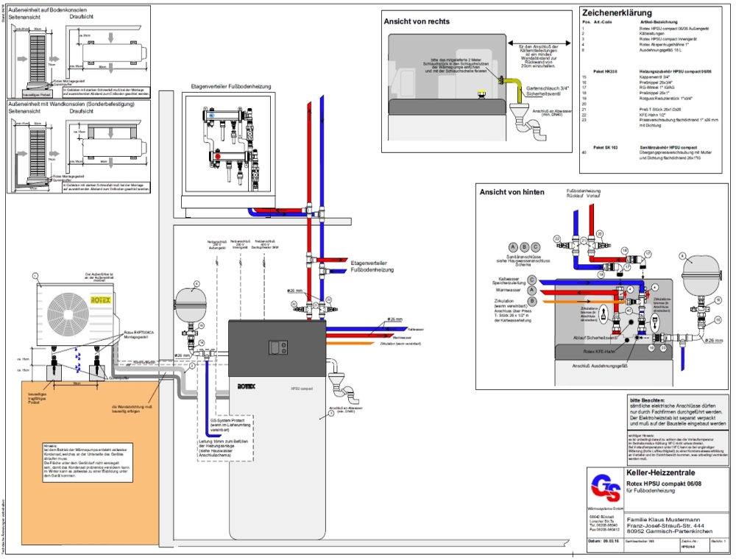Screen dimensions: 736x560
Task: Select the "Hinweis:" condensate note box
Action: click(86, 461)
